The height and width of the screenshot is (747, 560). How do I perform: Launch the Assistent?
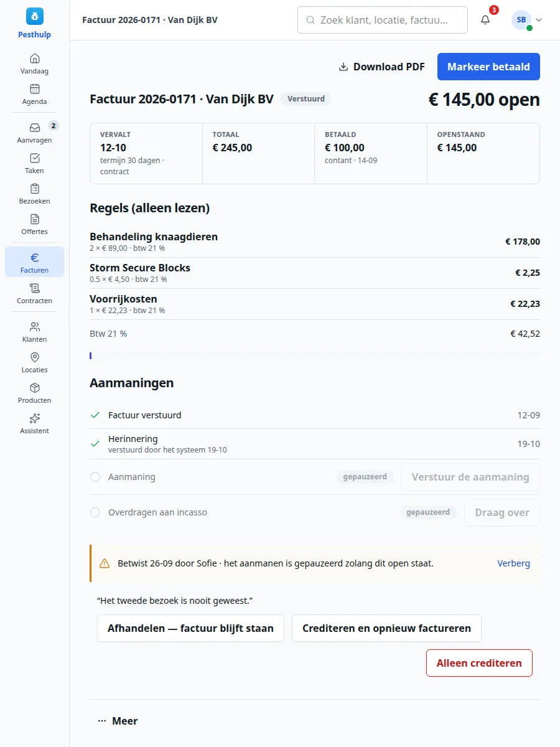pyautogui.click(x=35, y=423)
